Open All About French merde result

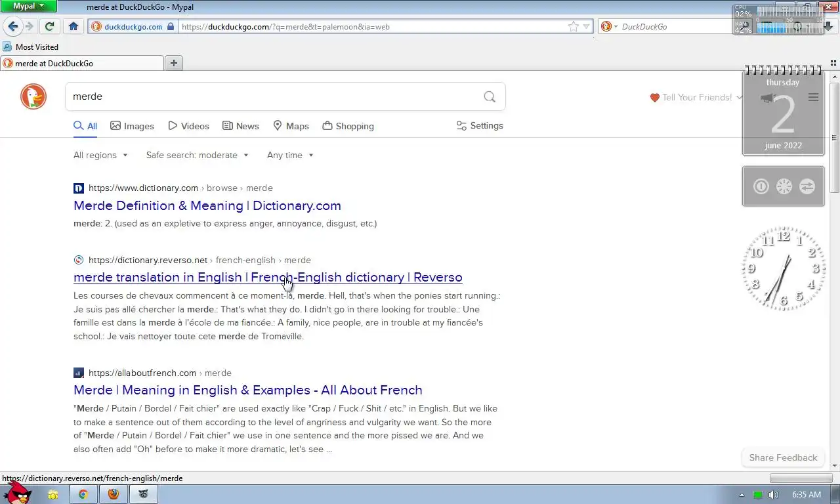[248, 390]
